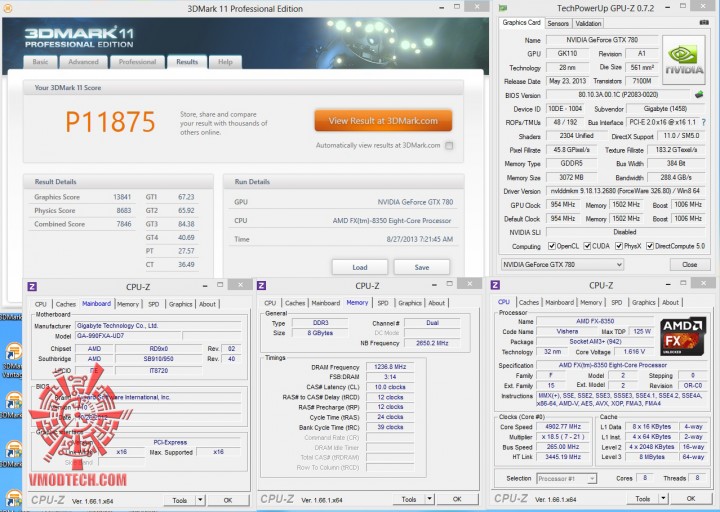Open About tab in CPU-Z Memory window
The height and width of the screenshot is (512, 720).
436,303
